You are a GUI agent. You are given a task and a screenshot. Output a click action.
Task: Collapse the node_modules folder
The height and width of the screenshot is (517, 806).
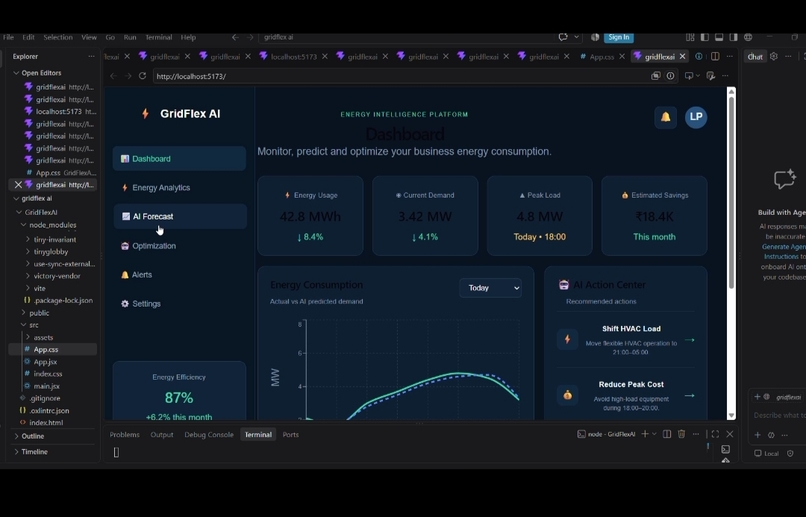23,225
